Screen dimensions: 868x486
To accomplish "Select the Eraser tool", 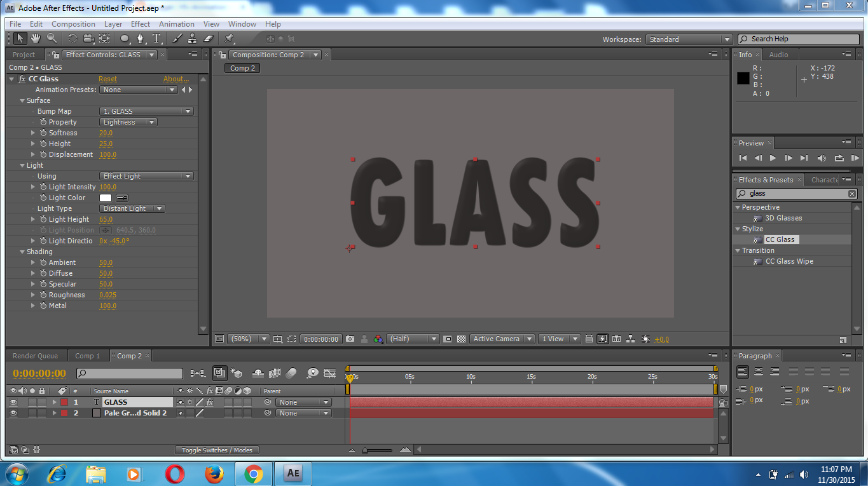I will [208, 38].
